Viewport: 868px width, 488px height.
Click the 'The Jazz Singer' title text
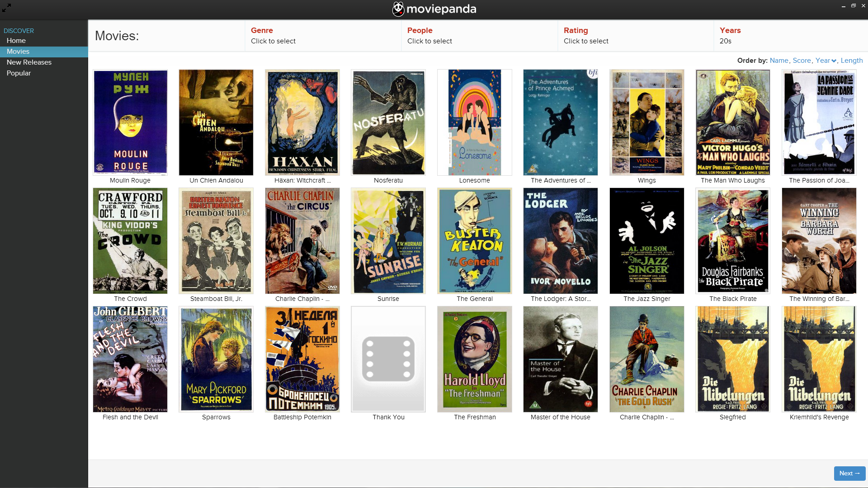[647, 299]
